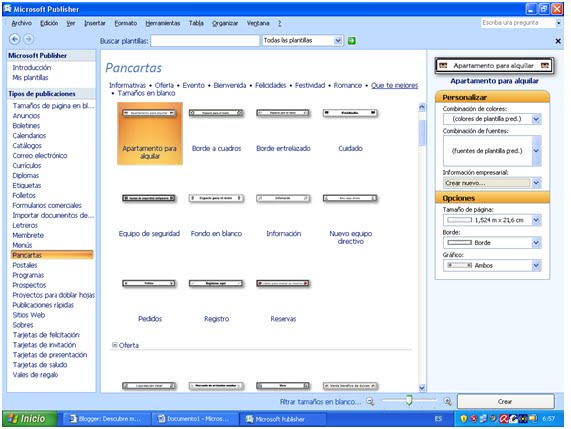Click the back navigation arrow icon
The height and width of the screenshot is (429, 571).
(15, 39)
